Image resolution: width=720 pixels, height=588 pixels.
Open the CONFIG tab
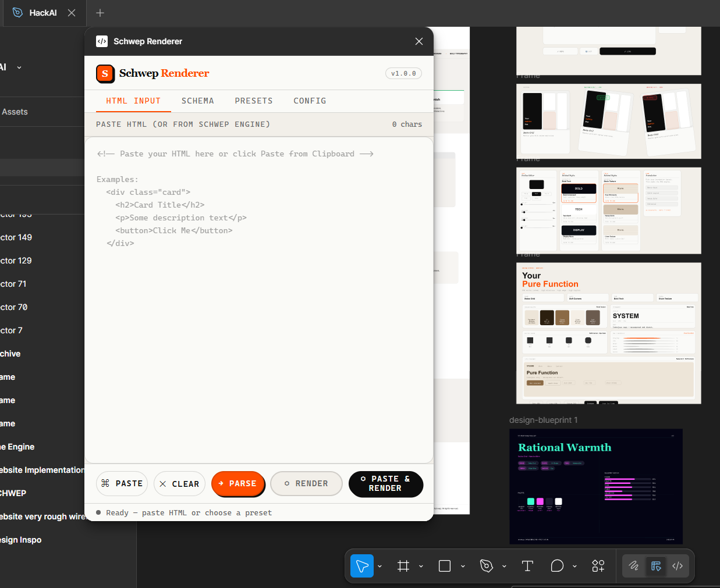pos(310,101)
